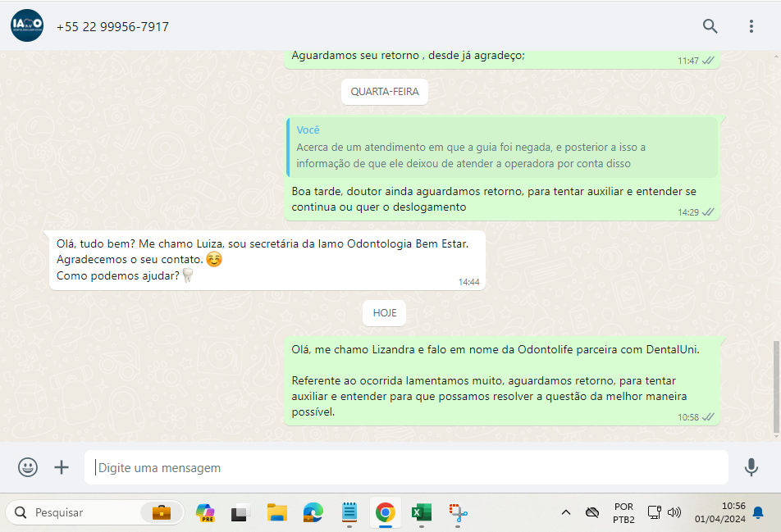Viewport: 781px width, 532px height.
Task: Open Task View on the taskbar
Action: pyautogui.click(x=240, y=512)
